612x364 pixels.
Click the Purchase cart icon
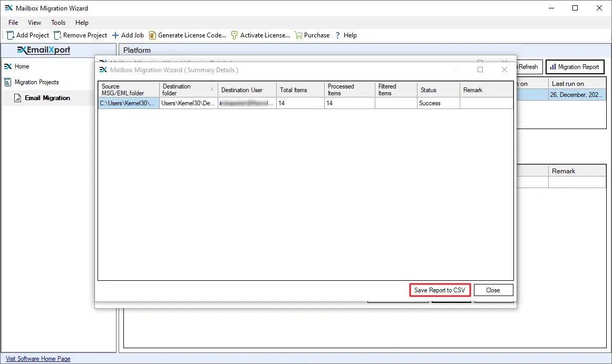tap(298, 35)
